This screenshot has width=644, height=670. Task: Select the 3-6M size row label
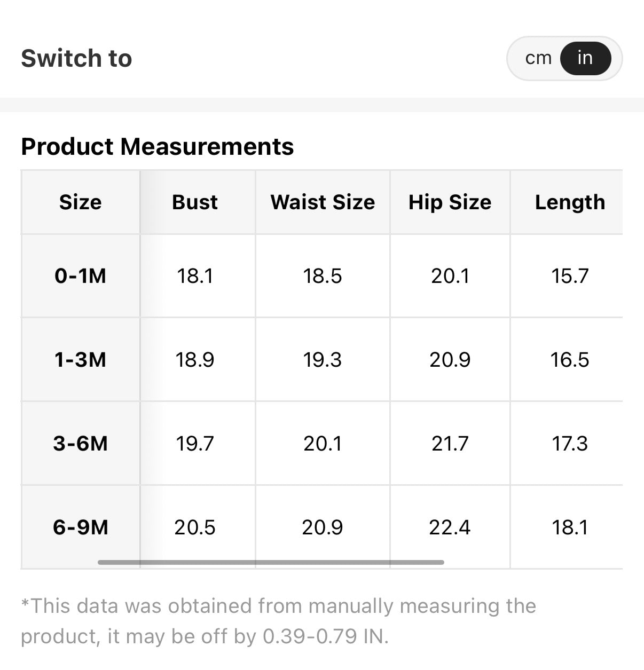pos(80,444)
